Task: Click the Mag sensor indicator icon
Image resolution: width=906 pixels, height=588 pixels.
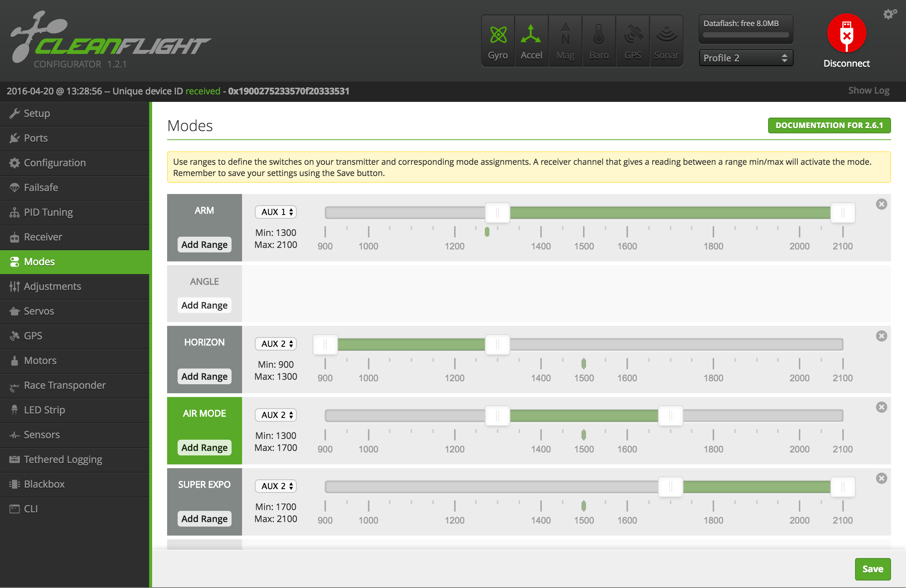Action: 565,35
